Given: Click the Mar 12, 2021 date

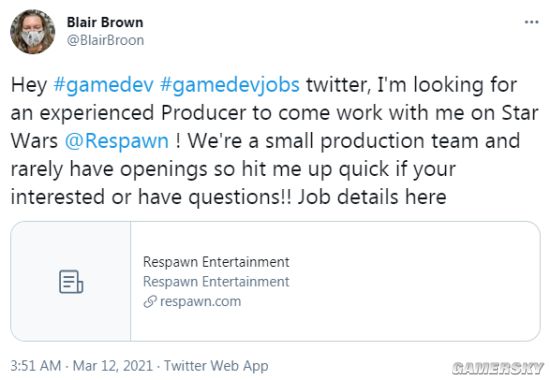Looking at the screenshot, I should [113, 366].
